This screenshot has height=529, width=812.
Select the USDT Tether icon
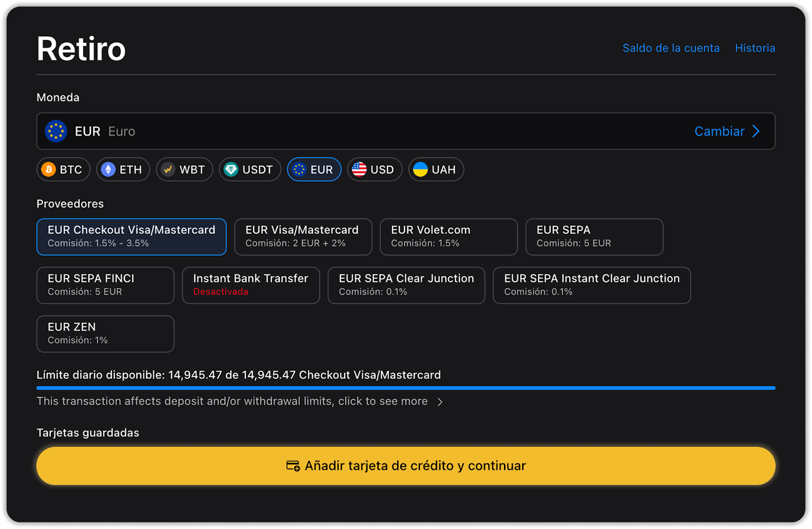coord(231,169)
